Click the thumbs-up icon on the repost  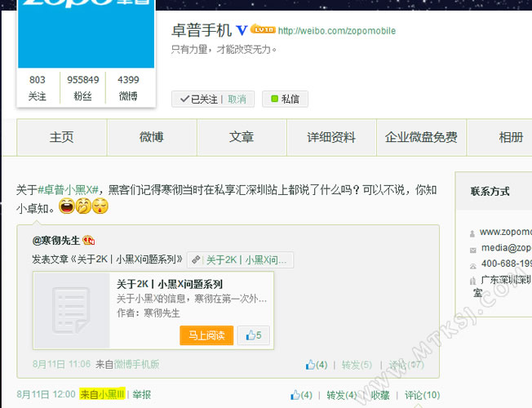(295, 395)
